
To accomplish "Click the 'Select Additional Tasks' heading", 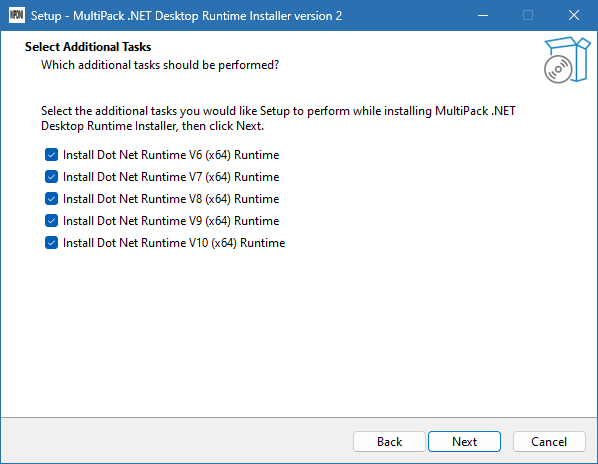I will pos(88,47).
